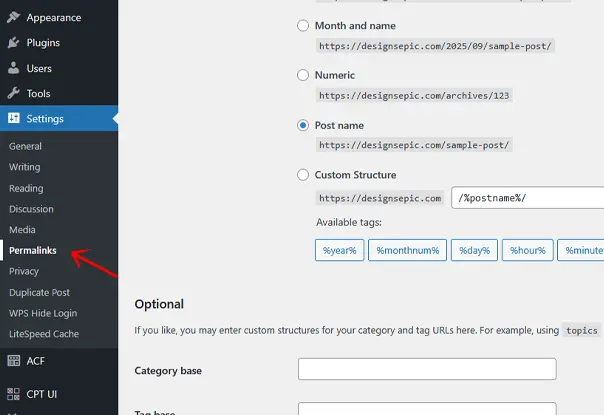
Task: Select the Post name radio button
Action: coord(303,125)
